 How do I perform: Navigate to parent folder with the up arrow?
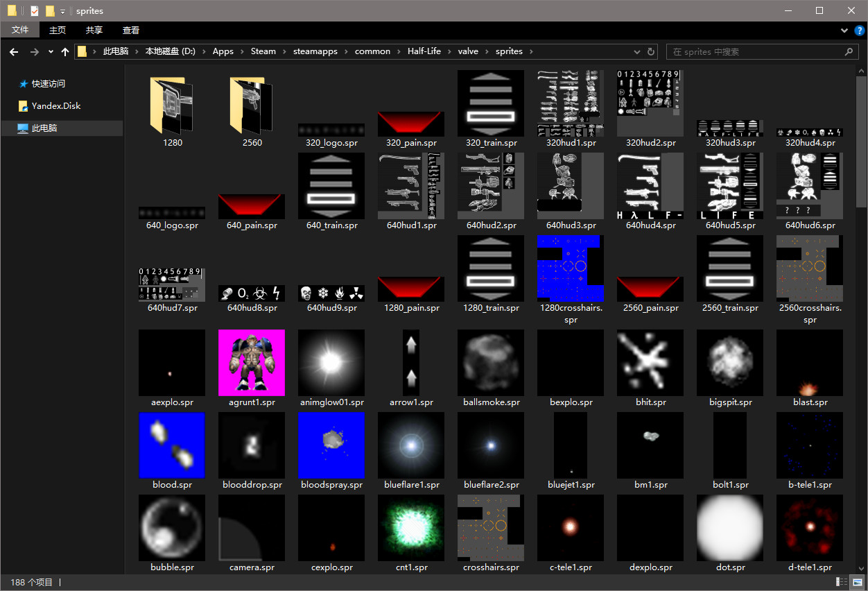pyautogui.click(x=64, y=51)
